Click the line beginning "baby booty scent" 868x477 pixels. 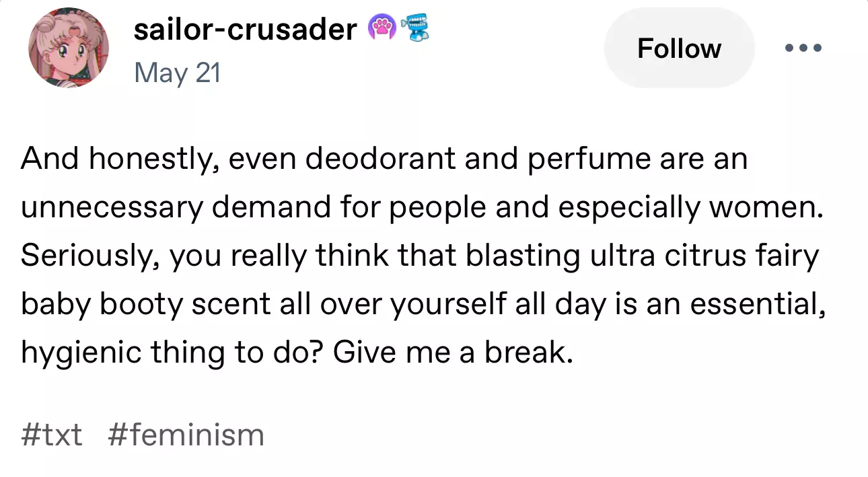[x=422, y=304]
